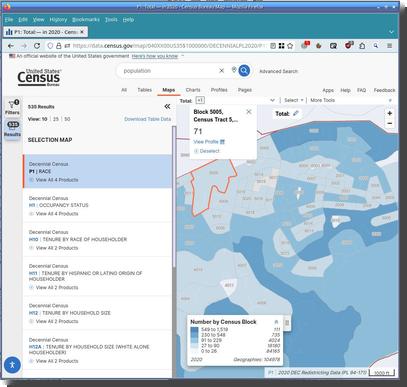The height and width of the screenshot is (387, 407).
Task: Open the extensions puzzle icon
Action: (362, 46)
